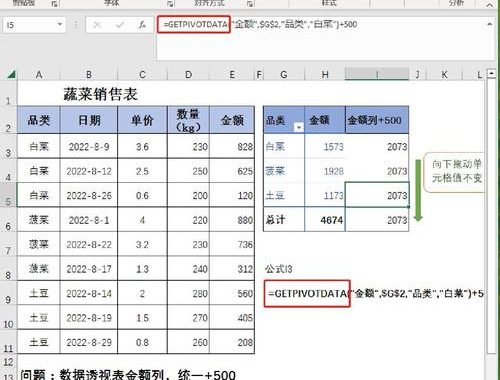This screenshot has height=380, width=500.
Task: Click the Select All corner triangle
Action: [11, 74]
